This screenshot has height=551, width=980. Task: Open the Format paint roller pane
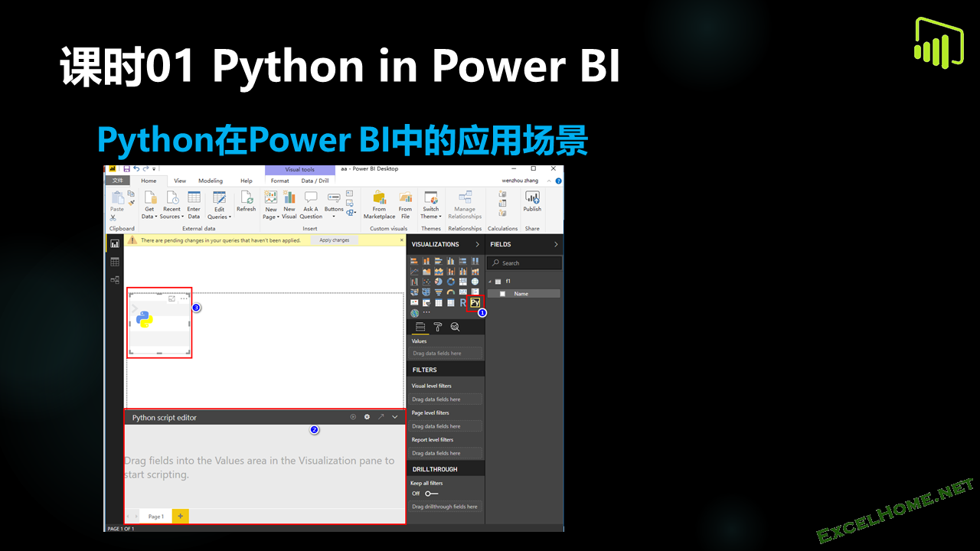click(438, 327)
